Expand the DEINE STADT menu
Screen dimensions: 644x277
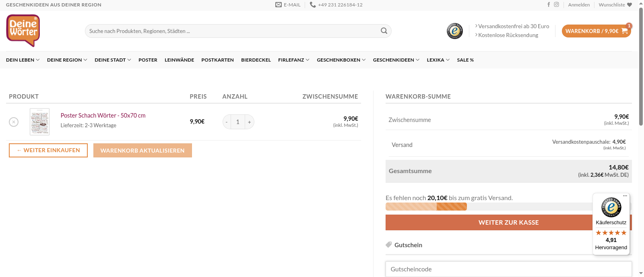pos(113,60)
